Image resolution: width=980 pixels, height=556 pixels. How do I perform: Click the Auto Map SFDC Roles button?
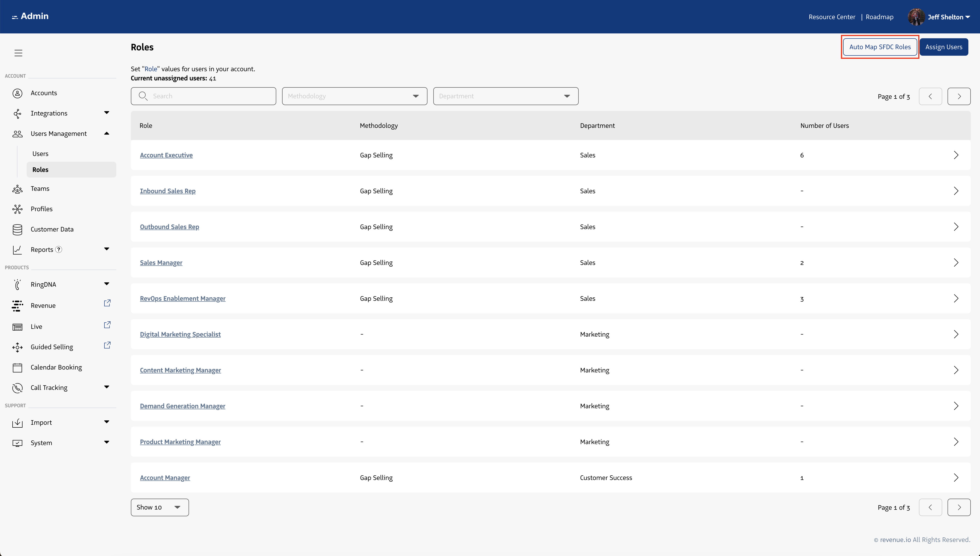coord(879,47)
